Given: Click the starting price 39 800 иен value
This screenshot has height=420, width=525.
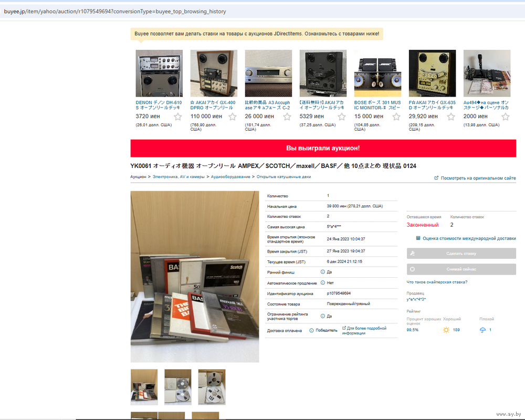Looking at the screenshot, I should [354, 206].
